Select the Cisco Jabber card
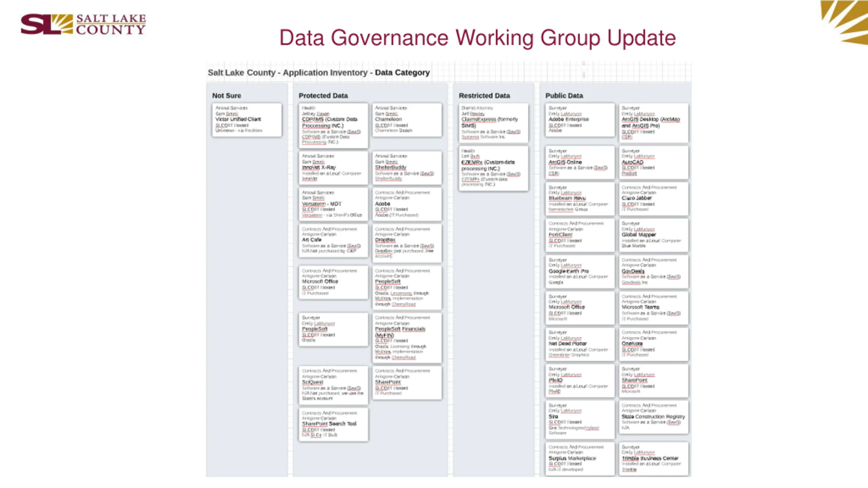 click(x=654, y=199)
